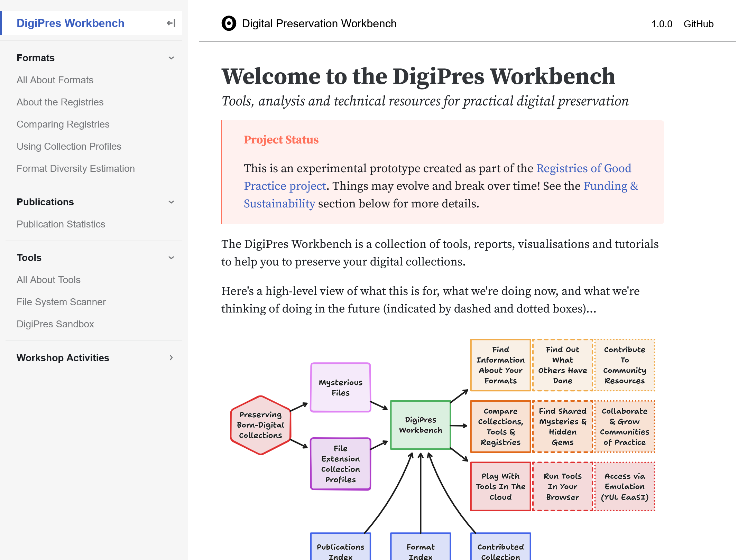Screen dimensions: 747x560
Task: Collapse the Formats section chevron
Action: (x=171, y=58)
